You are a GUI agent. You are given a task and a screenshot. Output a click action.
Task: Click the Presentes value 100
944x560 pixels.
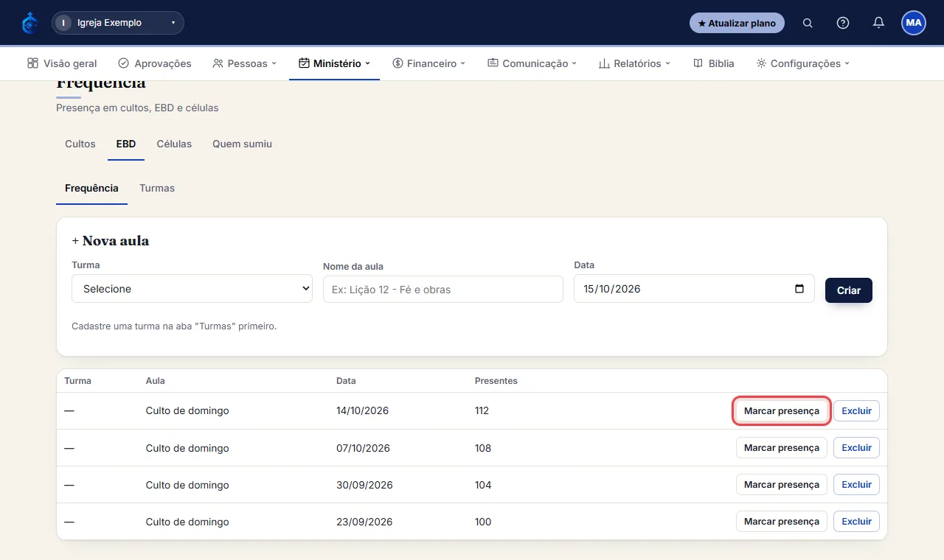[483, 522]
